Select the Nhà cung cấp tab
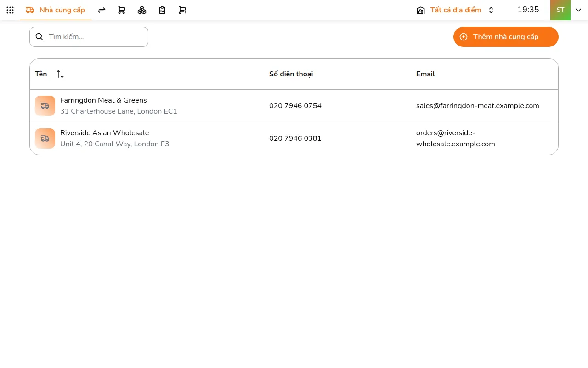 tap(56, 10)
